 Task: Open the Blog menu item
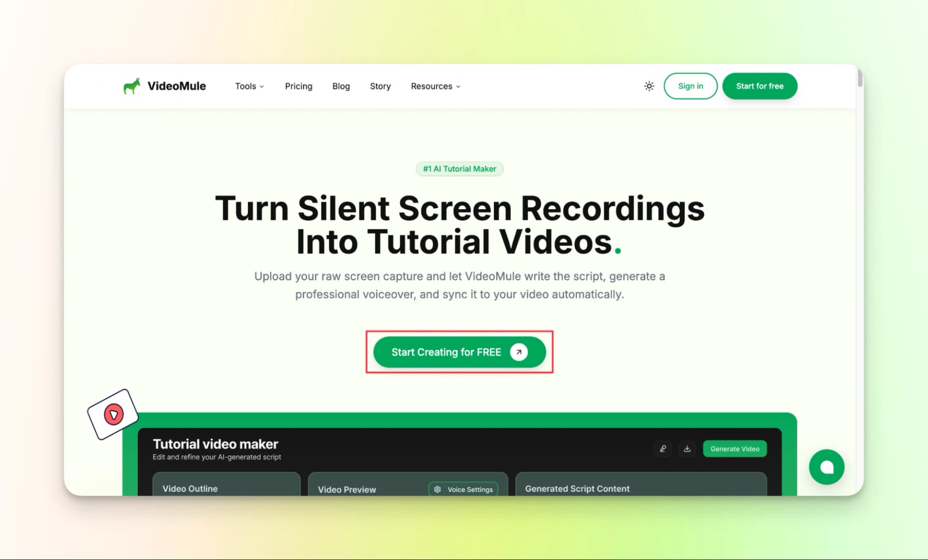click(341, 86)
